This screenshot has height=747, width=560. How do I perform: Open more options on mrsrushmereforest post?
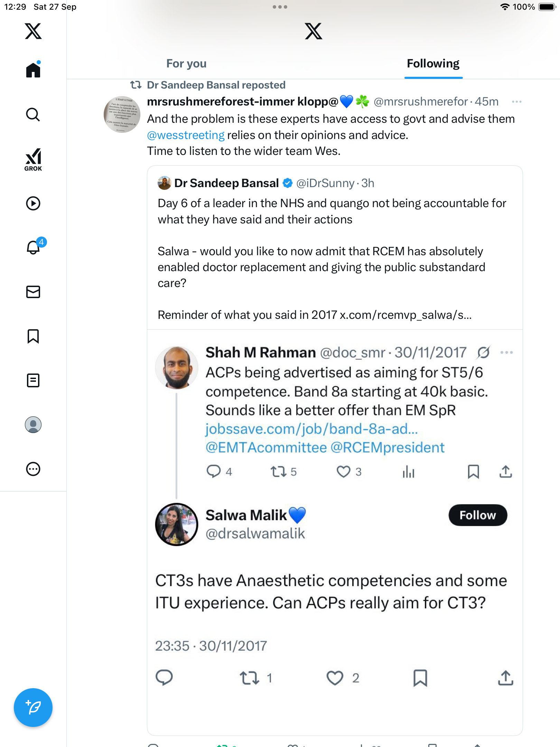[x=516, y=102]
